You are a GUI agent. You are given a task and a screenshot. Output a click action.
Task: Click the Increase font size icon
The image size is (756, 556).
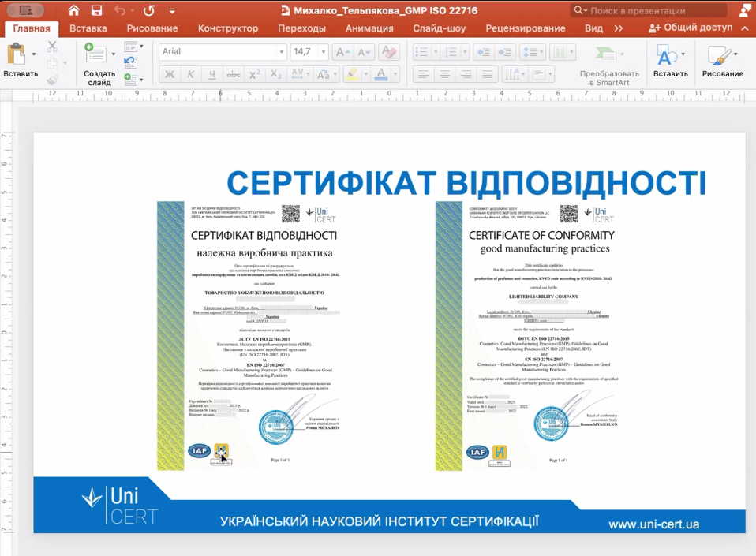(x=342, y=52)
